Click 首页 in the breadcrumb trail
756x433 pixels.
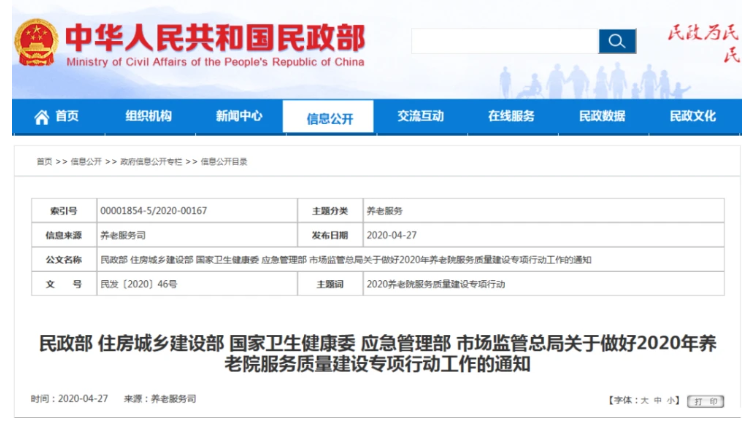pos(44,162)
